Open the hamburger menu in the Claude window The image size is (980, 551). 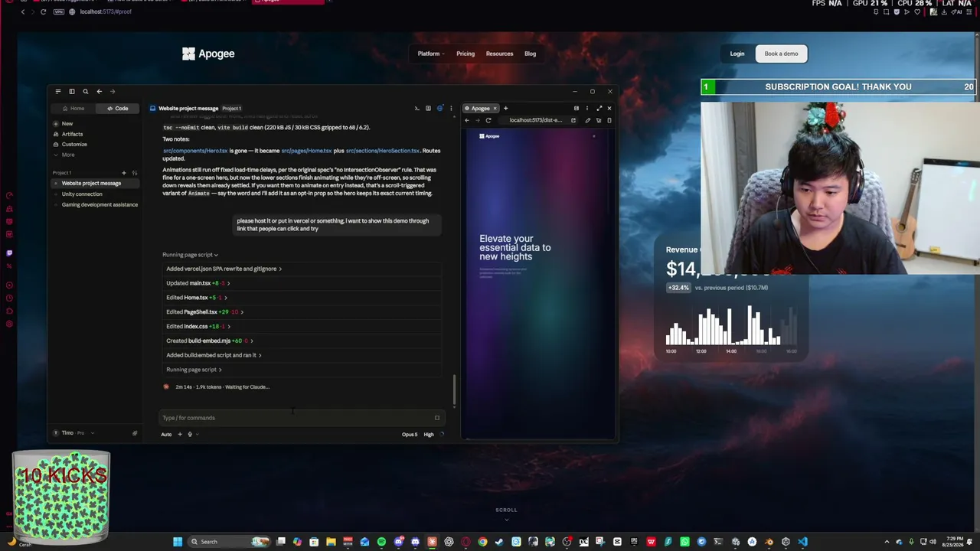click(x=57, y=91)
